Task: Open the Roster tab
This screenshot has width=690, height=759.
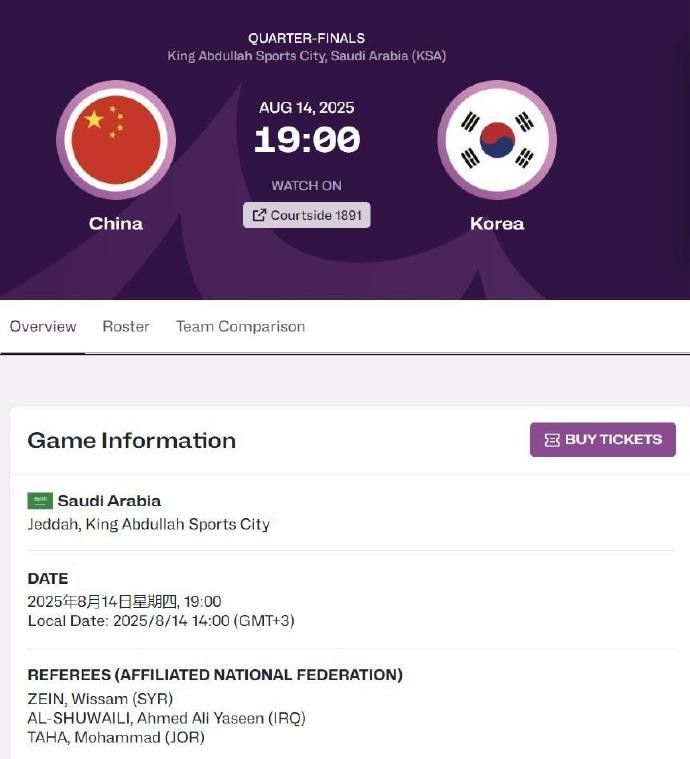Action: [x=126, y=327]
